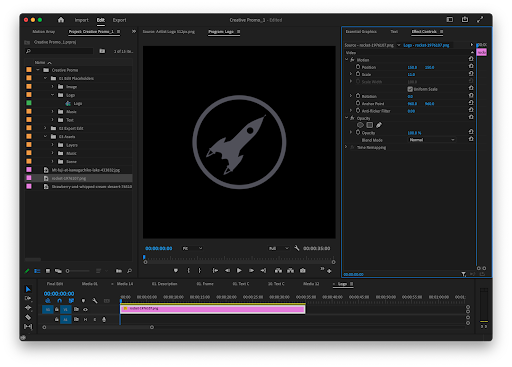Toggle full screen arrows icon in top bar

click(480, 20)
